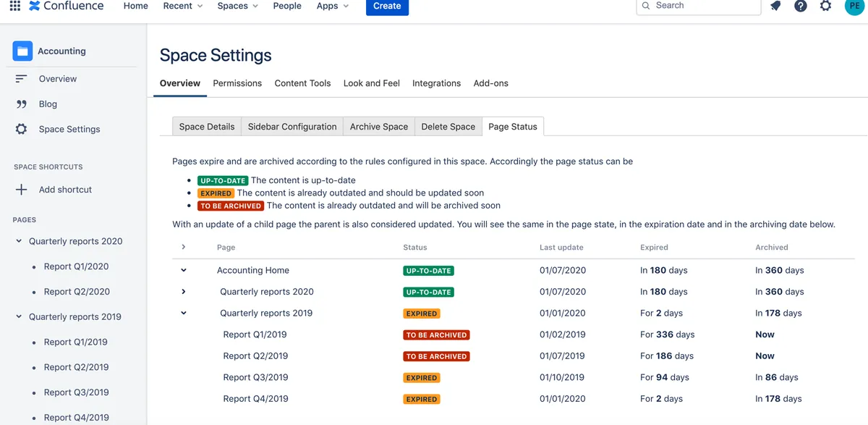Open Report Q2/2020 in sidebar
The width and height of the screenshot is (868, 425).
tap(77, 292)
